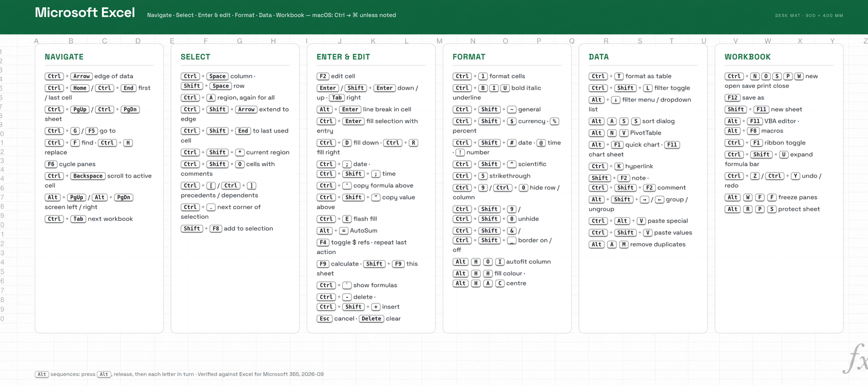
Task: Click the 'strikethrough' description
Action: (x=510, y=176)
